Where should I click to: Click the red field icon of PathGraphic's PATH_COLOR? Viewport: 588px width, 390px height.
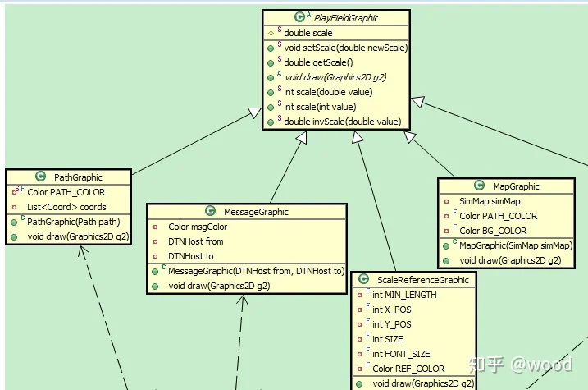[x=14, y=193]
